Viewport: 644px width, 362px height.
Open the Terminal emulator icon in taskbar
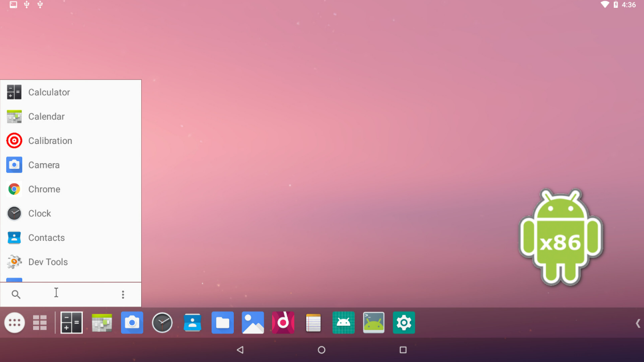coord(373,323)
